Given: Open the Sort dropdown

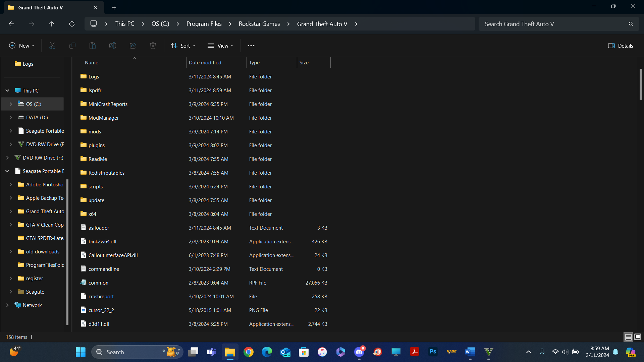Looking at the screenshot, I should [x=183, y=46].
